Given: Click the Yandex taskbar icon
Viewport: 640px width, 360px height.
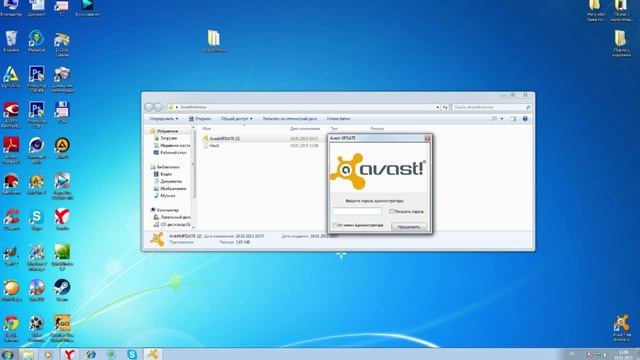Looking at the screenshot, I should pos(69,354).
